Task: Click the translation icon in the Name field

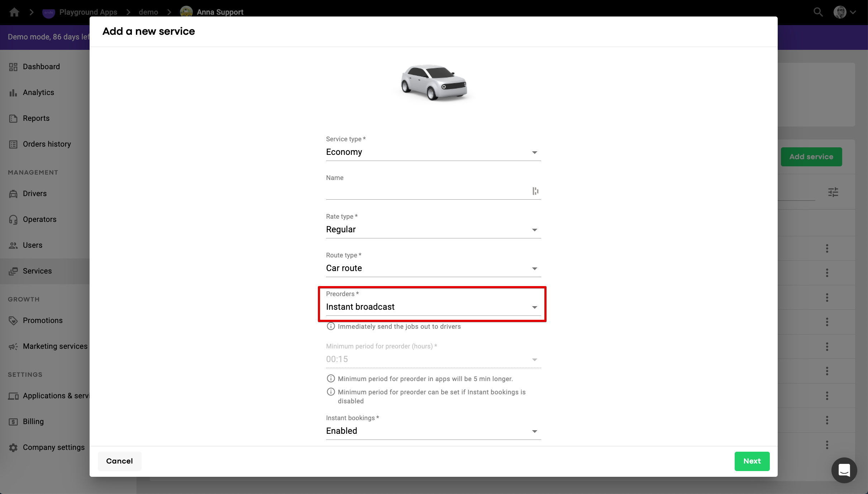Action: click(535, 191)
